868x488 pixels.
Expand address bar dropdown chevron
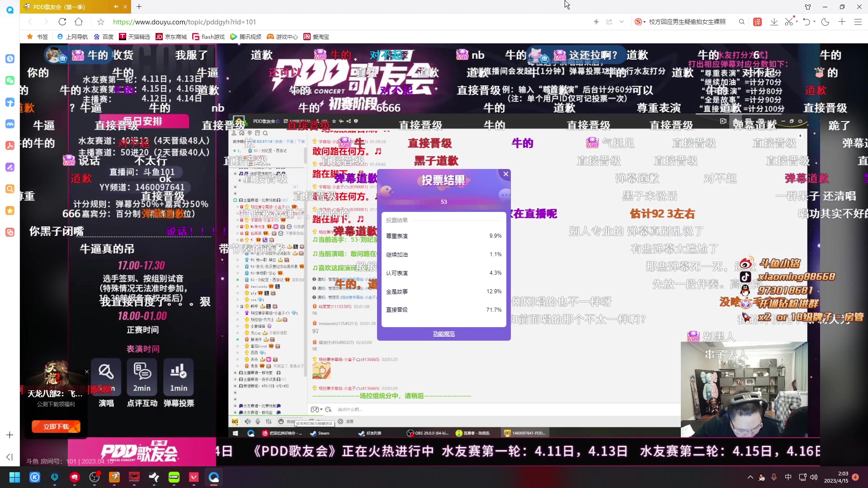(622, 22)
